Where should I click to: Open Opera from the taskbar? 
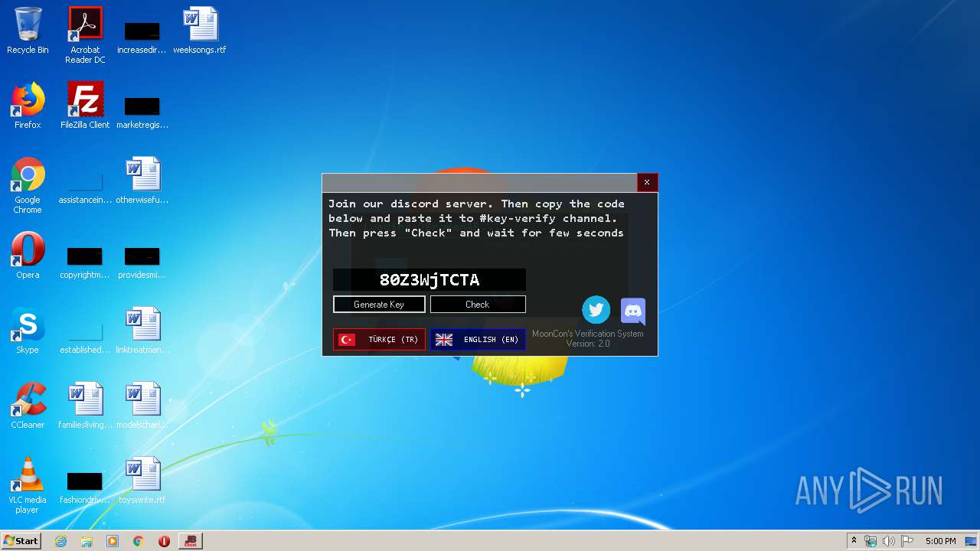[x=164, y=541]
